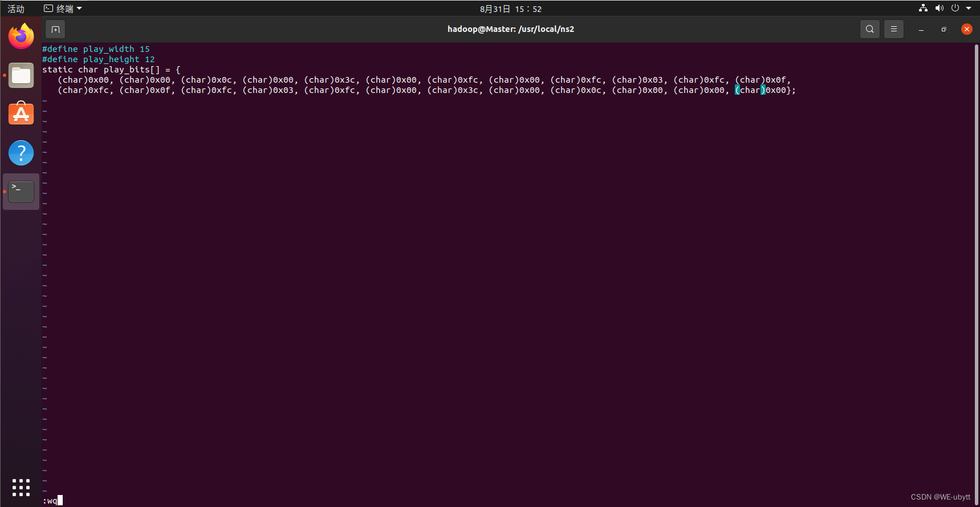Image resolution: width=980 pixels, height=507 pixels.
Task: Open the volume indicator icon
Action: (940, 9)
